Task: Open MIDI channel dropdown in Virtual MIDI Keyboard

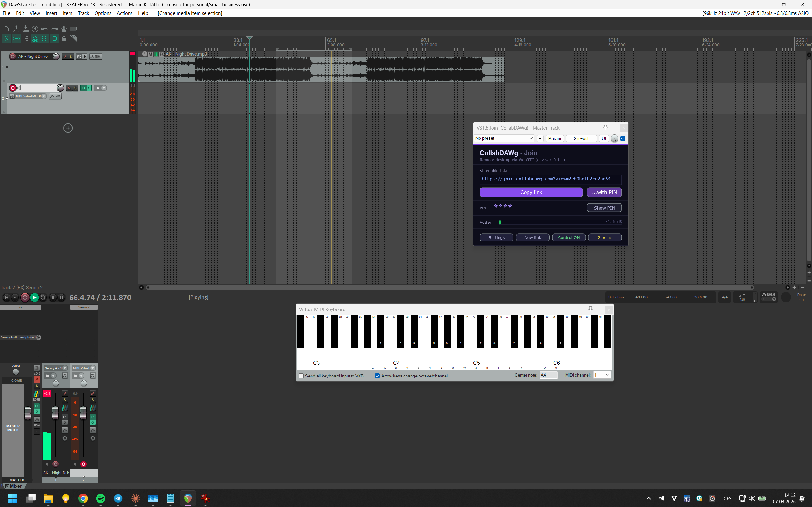Action: pos(602,375)
